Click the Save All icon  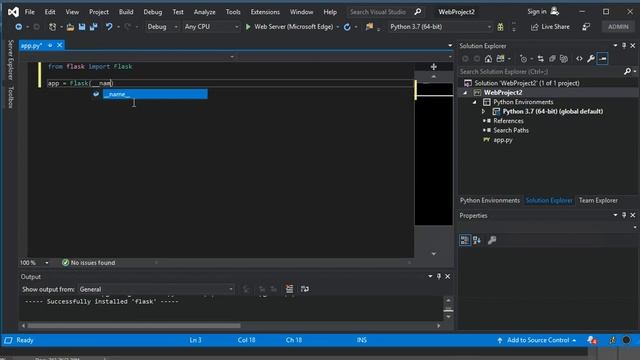point(93,27)
